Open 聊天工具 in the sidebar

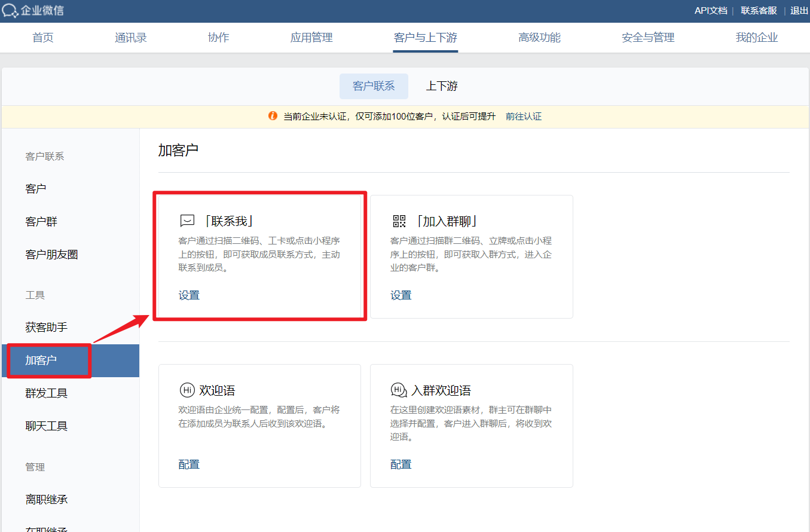[x=71, y=426]
